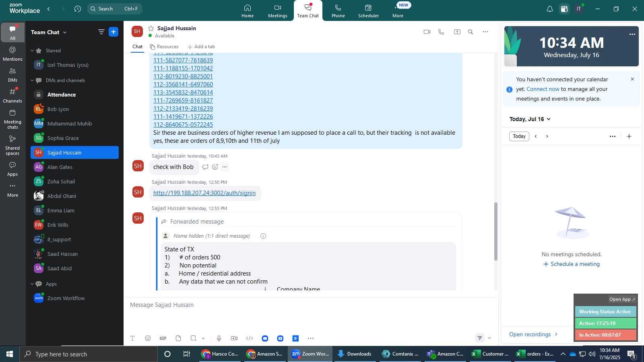Screen dimensions: 644x362
Task: Click the Connect now calendar link
Action: click(543, 89)
